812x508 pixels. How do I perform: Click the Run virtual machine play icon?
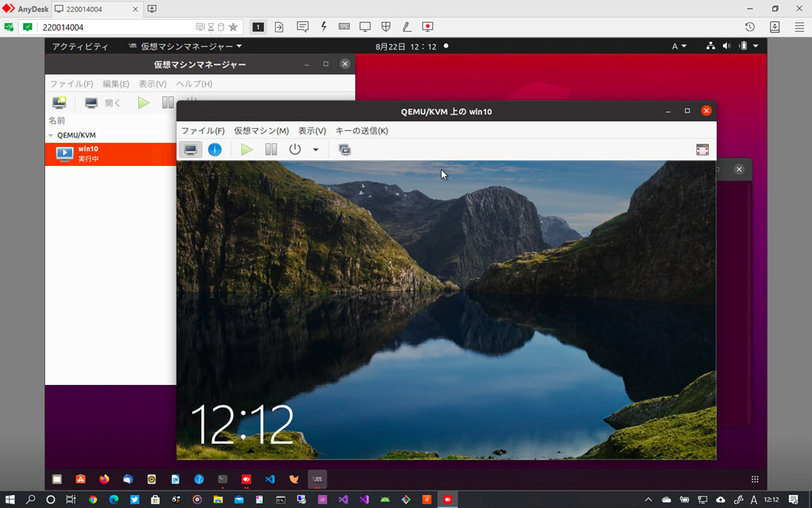click(x=247, y=149)
